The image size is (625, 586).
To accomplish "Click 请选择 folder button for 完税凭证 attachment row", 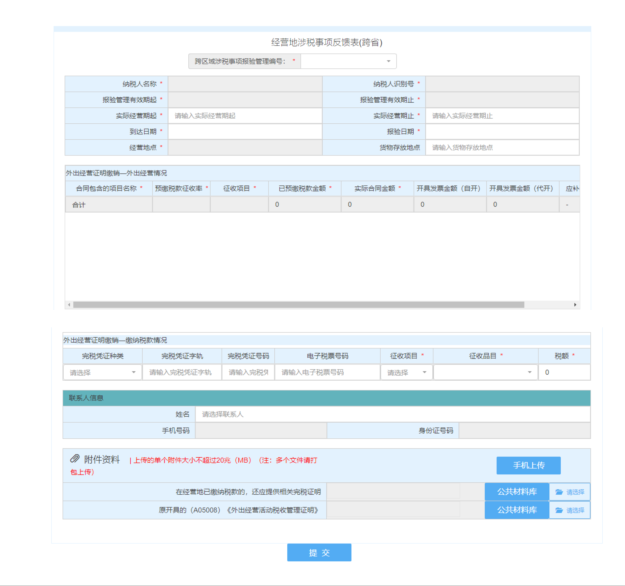I will click(x=570, y=491).
